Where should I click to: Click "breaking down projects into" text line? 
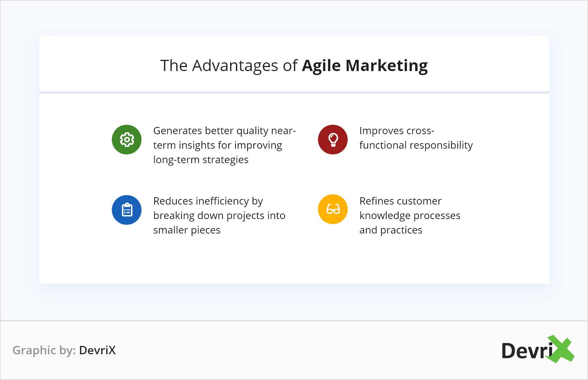coord(219,215)
